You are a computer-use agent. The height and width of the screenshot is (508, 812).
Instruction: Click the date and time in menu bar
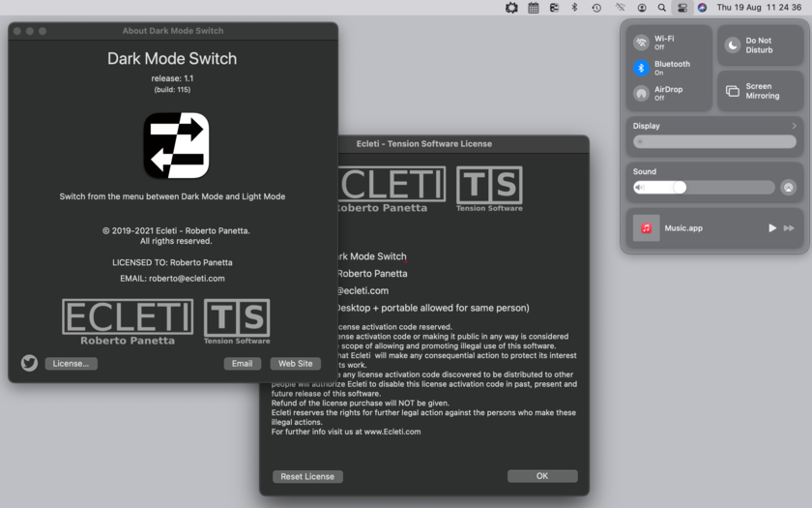[x=759, y=8]
